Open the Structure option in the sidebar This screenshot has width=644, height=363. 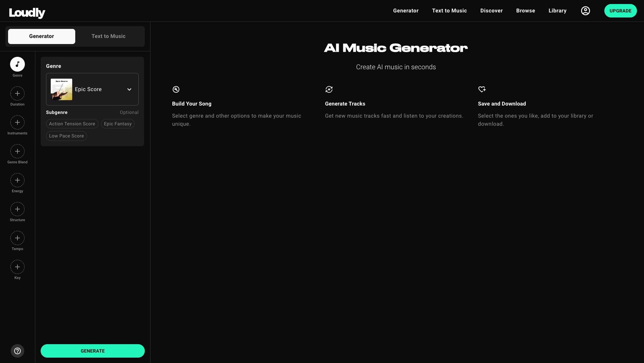click(x=17, y=209)
